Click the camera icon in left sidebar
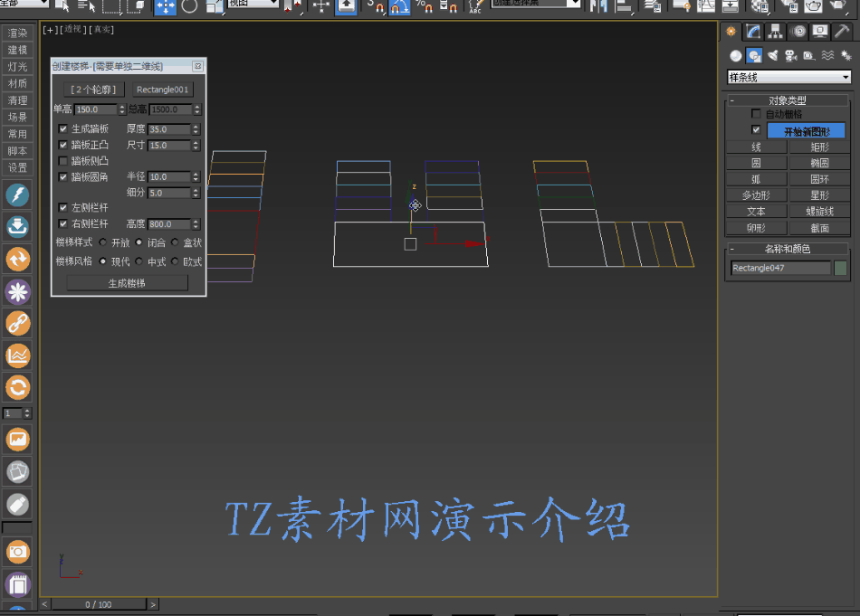Screen dimensions: 860x616 tap(18, 552)
